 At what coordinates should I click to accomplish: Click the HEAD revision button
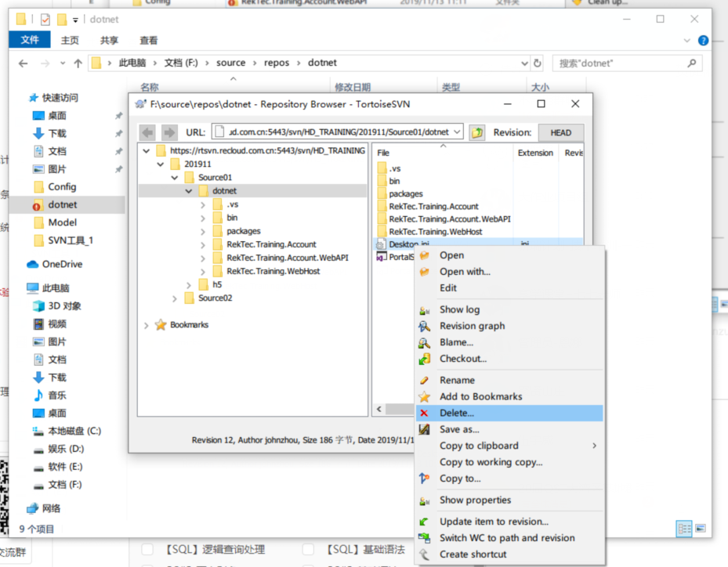(561, 132)
